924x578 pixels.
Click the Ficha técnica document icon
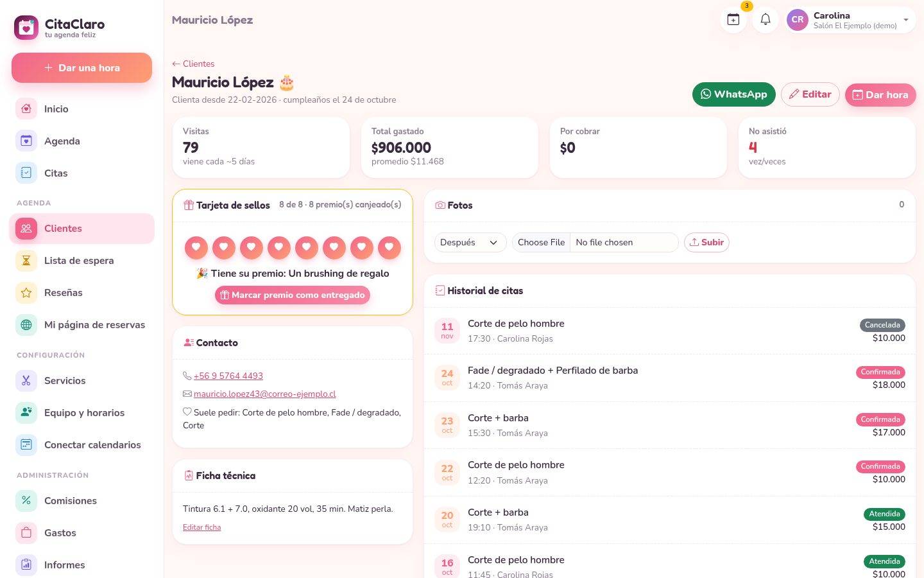tap(189, 475)
